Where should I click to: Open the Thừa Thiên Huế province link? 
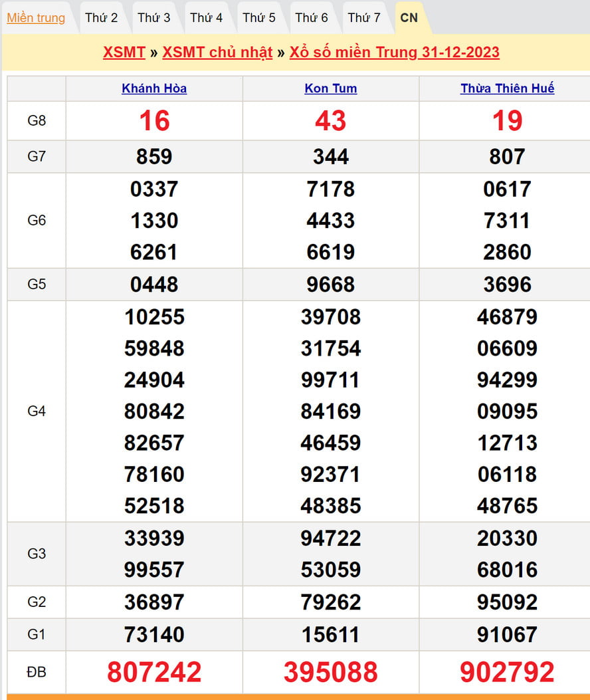pos(507,88)
